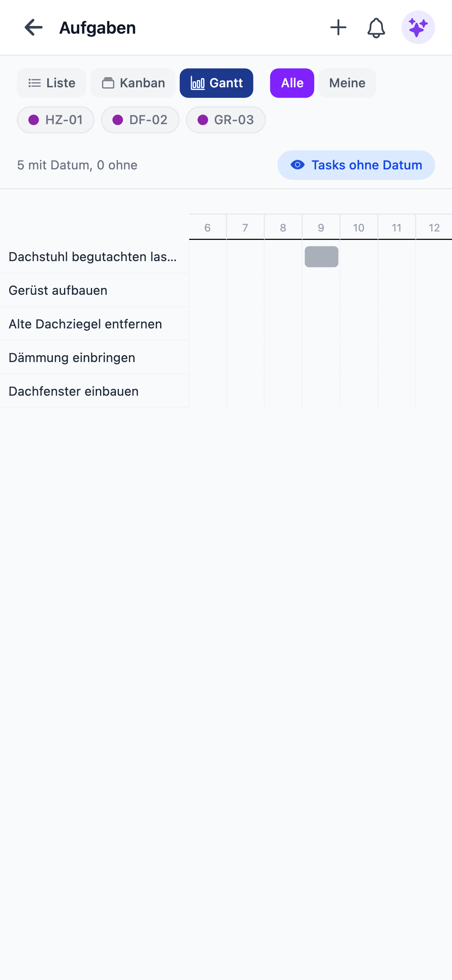Show all tasks with Alle filter
Image resolution: width=452 pixels, height=980 pixels.
(292, 83)
